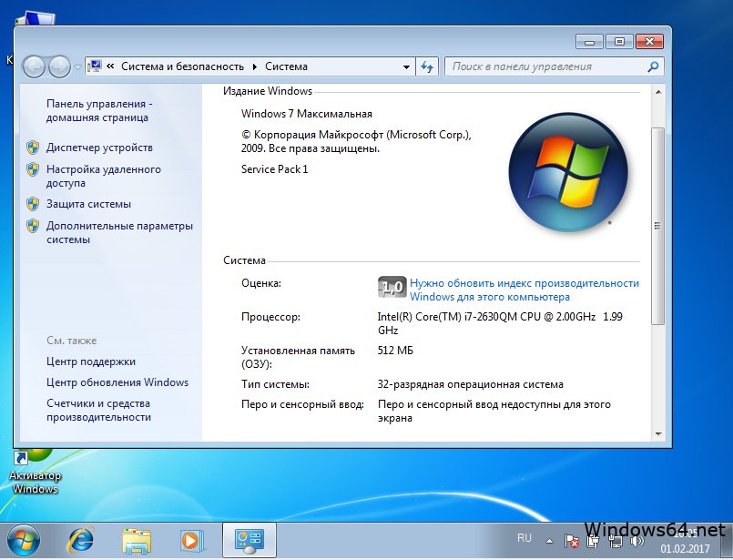Select breadcrumb 'Система и безопасность'

tap(182, 66)
